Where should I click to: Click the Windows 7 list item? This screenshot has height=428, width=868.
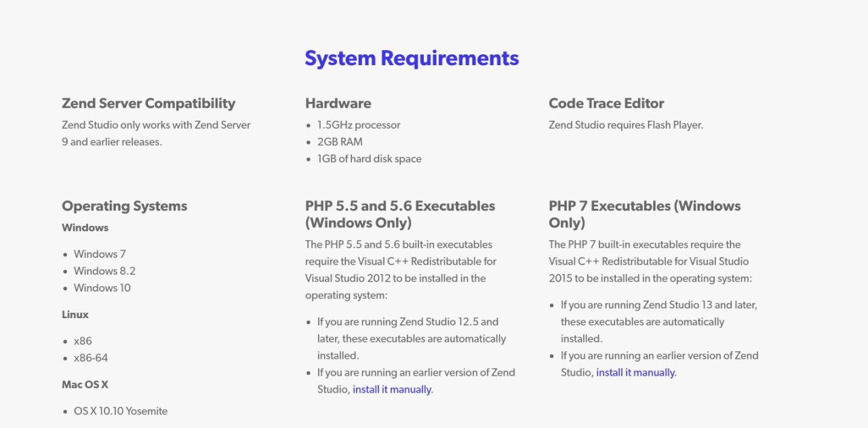pyautogui.click(x=100, y=254)
